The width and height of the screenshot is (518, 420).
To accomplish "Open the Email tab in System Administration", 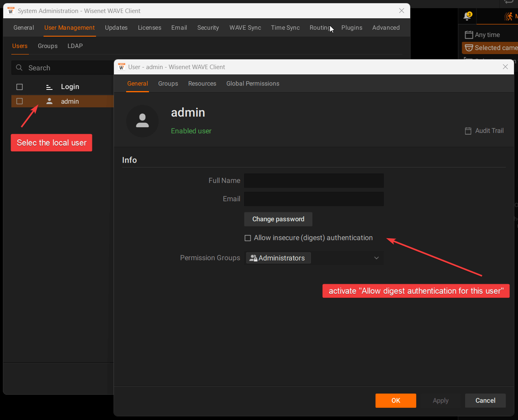I will click(x=179, y=28).
